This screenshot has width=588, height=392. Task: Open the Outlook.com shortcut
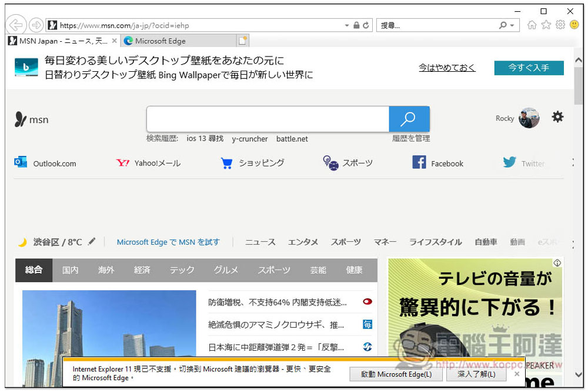click(45, 163)
